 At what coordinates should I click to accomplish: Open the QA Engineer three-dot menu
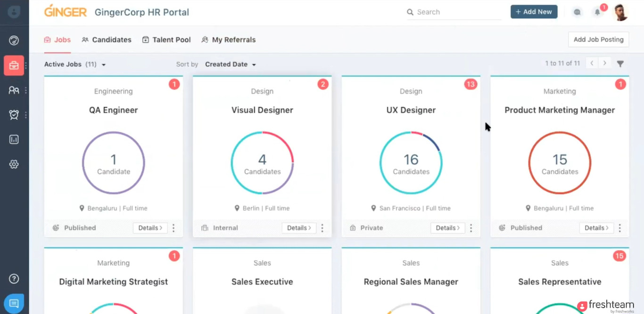click(173, 228)
